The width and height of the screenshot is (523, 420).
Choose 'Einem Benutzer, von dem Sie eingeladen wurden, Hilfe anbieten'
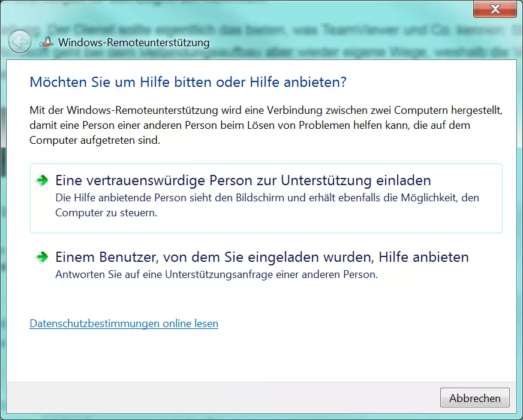266,265
